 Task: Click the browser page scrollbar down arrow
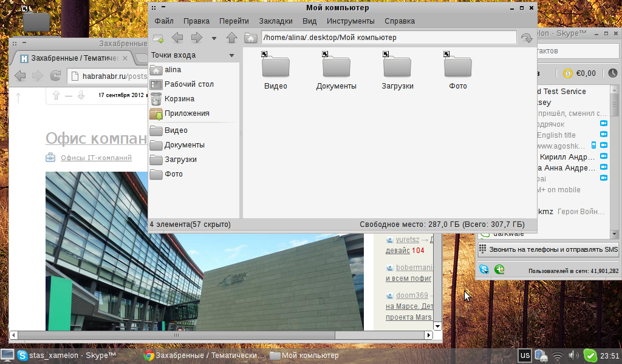437,326
